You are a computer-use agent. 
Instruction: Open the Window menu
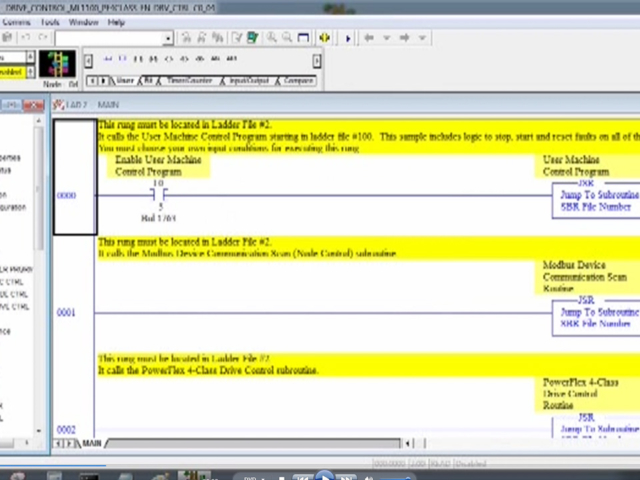click(83, 22)
